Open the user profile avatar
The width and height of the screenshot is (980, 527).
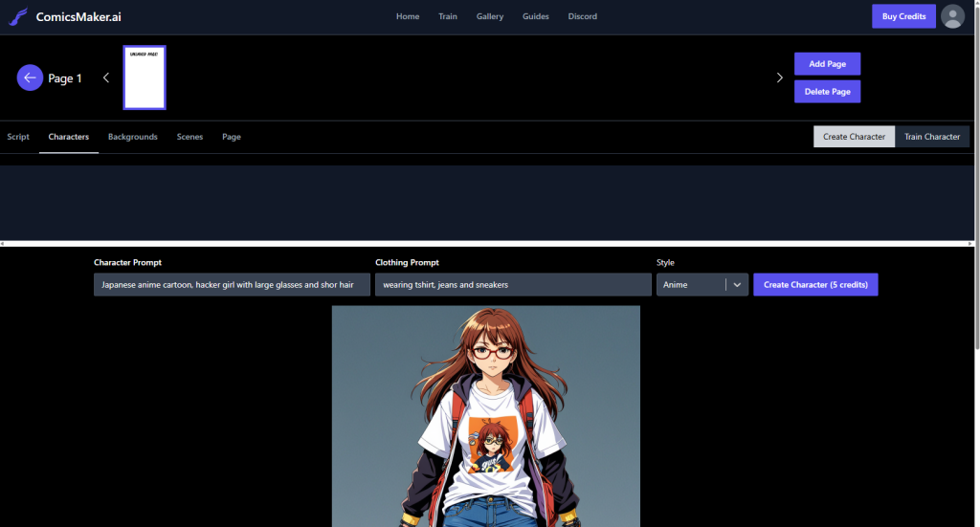pos(952,16)
